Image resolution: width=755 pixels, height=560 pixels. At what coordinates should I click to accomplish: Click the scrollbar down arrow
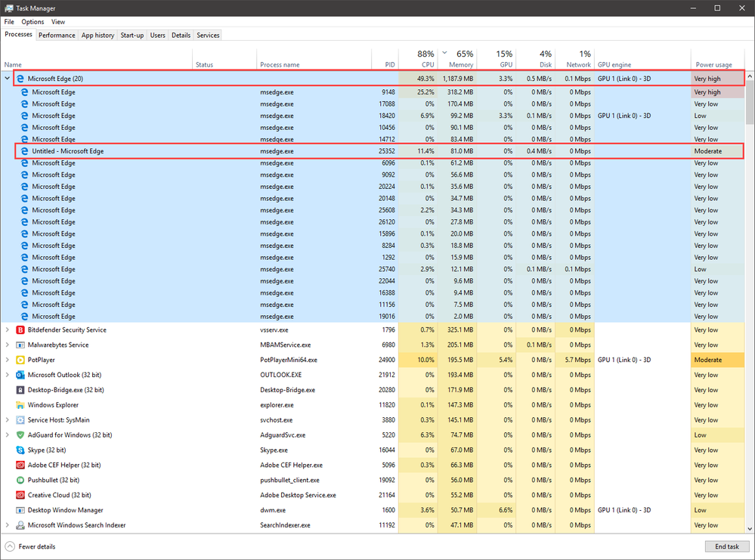point(750,529)
